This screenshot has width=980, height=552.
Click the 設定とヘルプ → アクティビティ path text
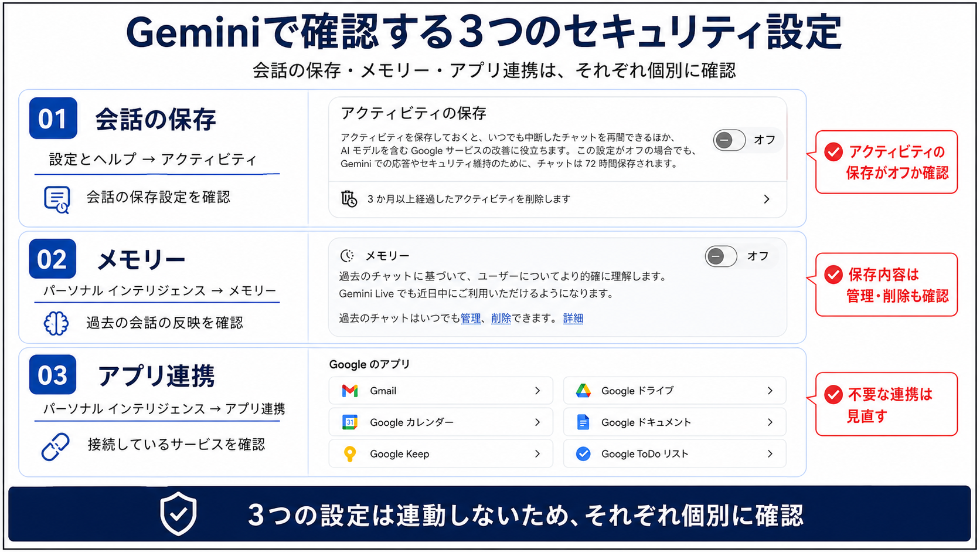pyautogui.click(x=153, y=160)
